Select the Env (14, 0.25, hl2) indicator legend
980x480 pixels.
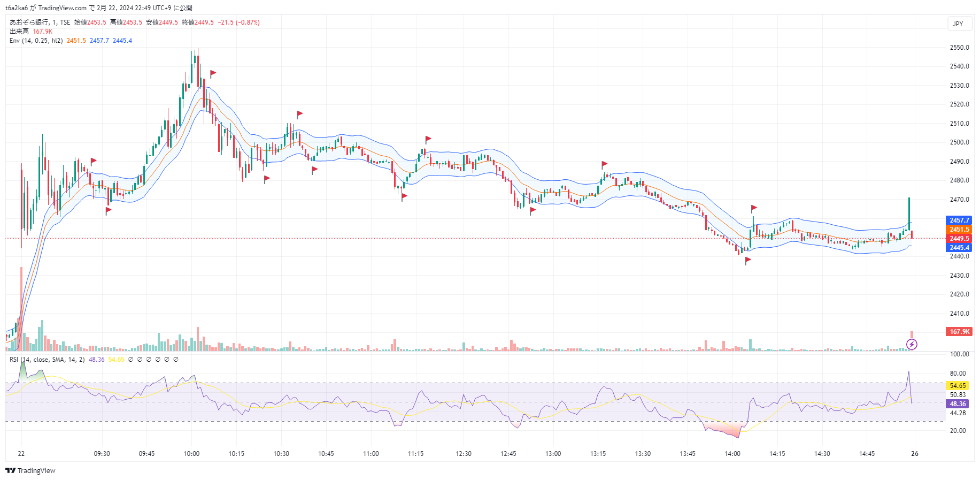[x=36, y=41]
